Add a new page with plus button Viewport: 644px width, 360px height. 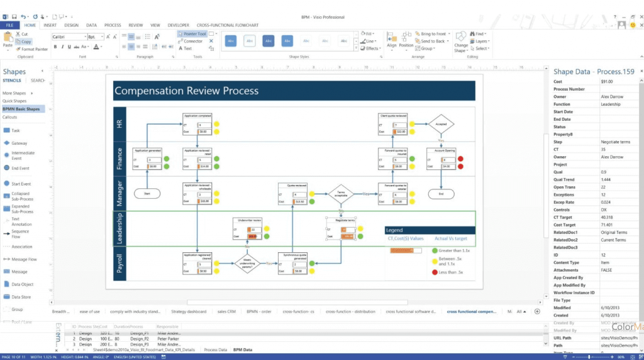coord(536,312)
